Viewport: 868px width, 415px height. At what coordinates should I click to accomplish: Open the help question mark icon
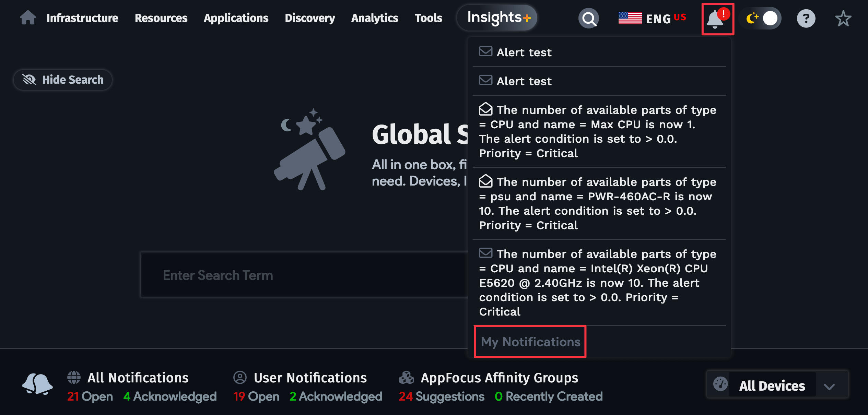click(x=806, y=19)
